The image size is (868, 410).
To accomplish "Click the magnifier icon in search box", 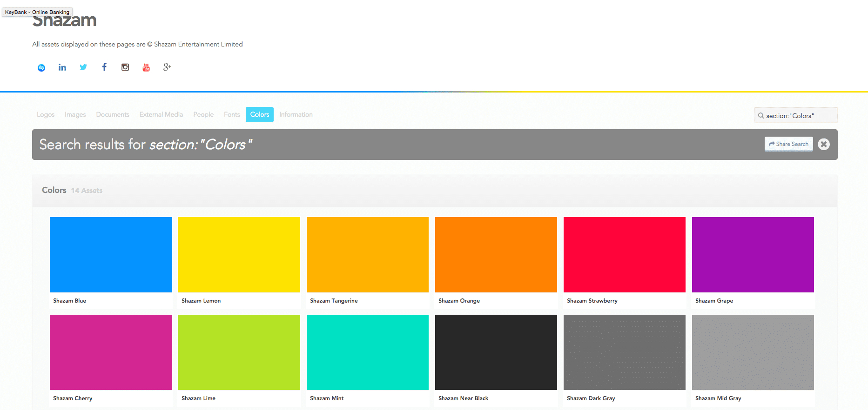I will [x=761, y=116].
